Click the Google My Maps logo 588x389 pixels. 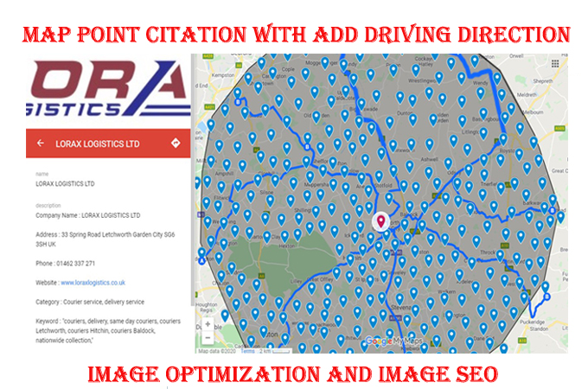coord(393,341)
